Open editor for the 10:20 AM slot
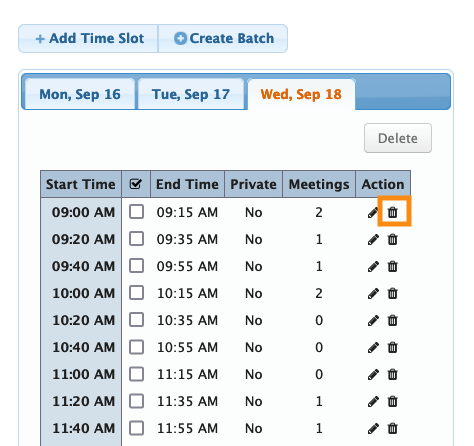This screenshot has width=474, height=446. (x=373, y=320)
